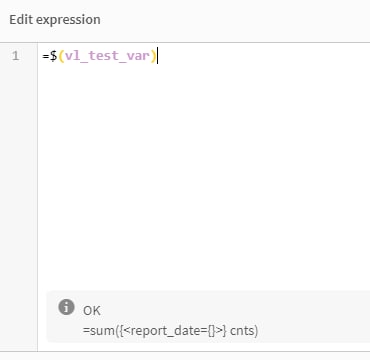
Task: Place cursor in vl_test_var variable name
Action: pyautogui.click(x=107, y=56)
